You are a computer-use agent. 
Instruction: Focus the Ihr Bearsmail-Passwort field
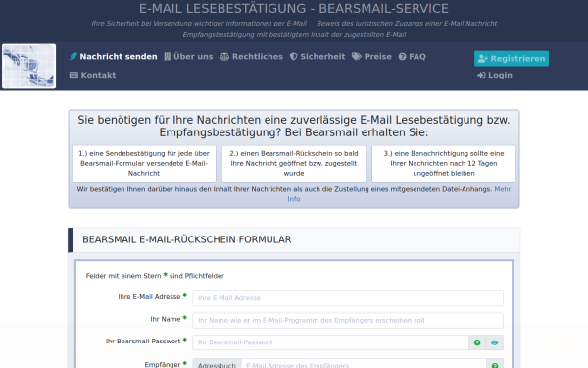pyautogui.click(x=330, y=342)
